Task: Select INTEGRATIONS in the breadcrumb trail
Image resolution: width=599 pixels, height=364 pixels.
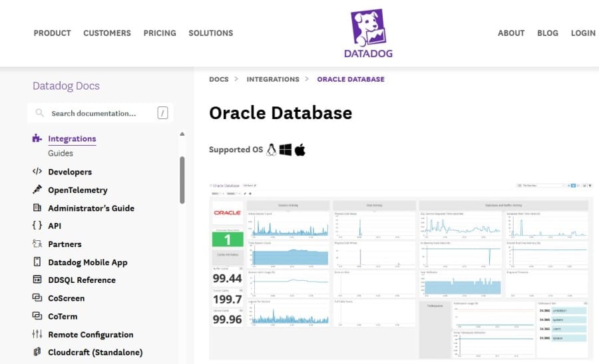Action: [273, 79]
